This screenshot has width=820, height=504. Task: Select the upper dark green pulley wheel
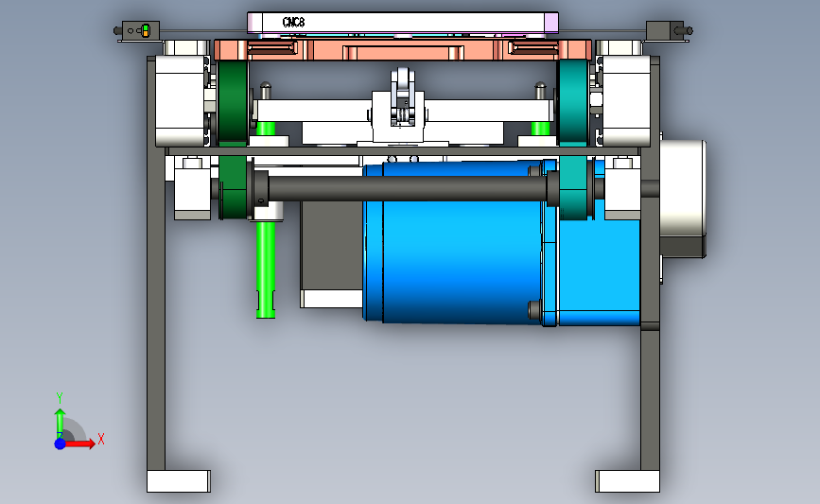coord(233,102)
